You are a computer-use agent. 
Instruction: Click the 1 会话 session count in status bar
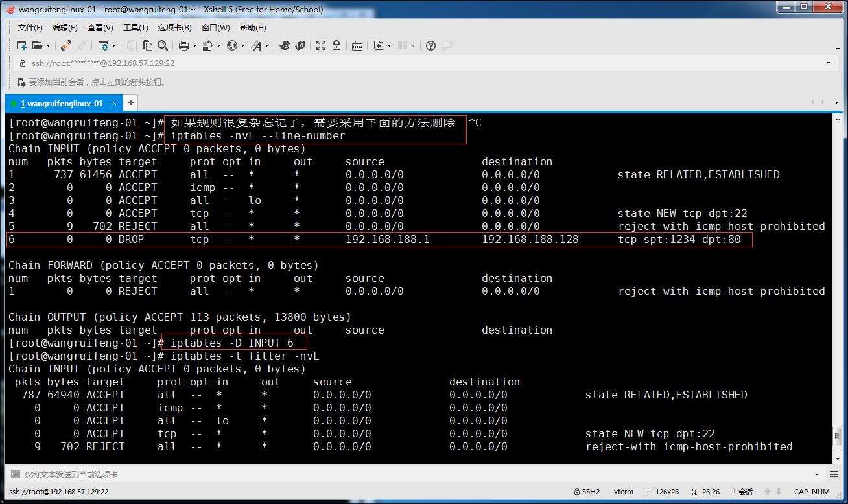(742, 492)
